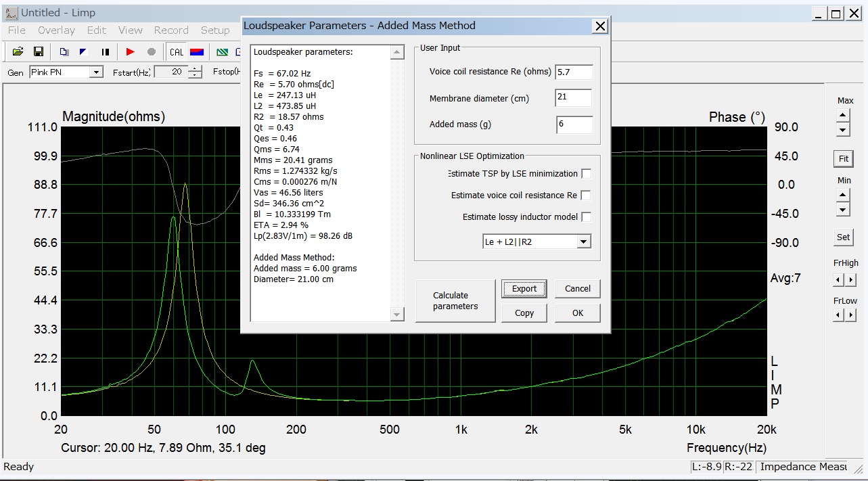Click the 'L:-8.9' status bar level
Viewport: 868px width, 481px height.
tap(706, 467)
